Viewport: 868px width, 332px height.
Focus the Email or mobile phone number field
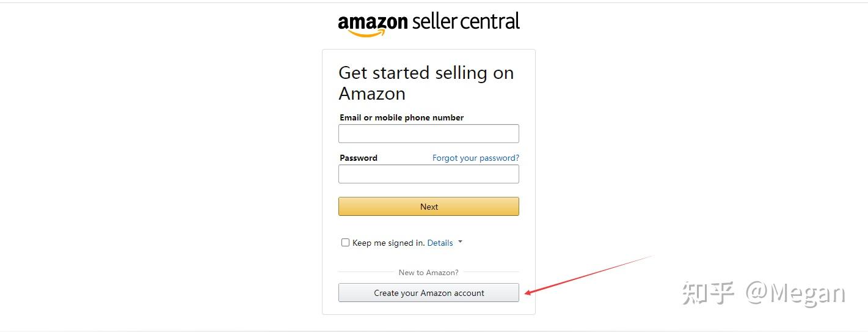429,134
